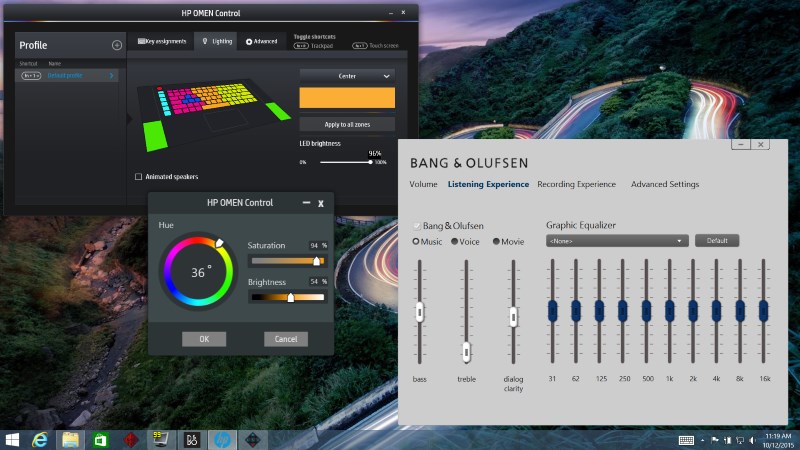Open the blue HP taskbar icon
This screenshot has height=450, width=800.
tap(222, 440)
